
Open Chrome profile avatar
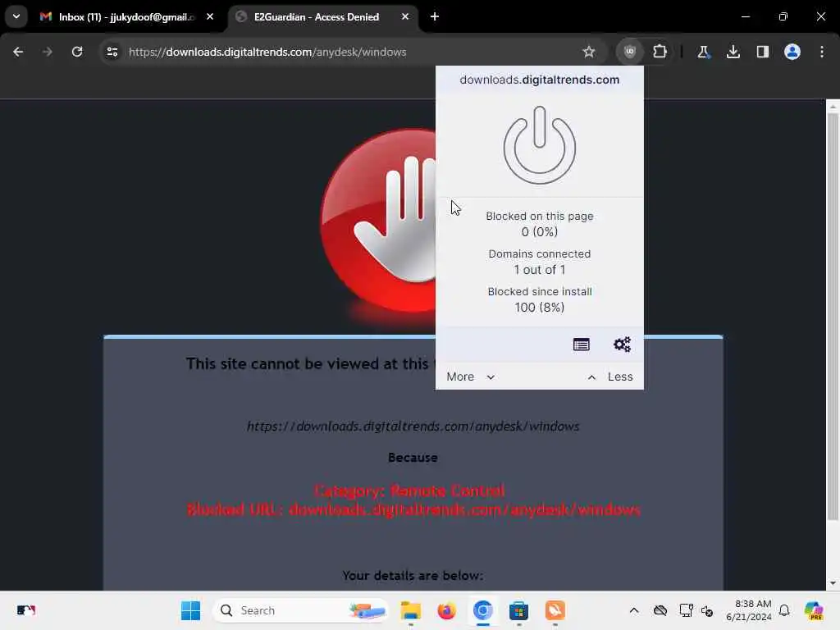point(792,52)
